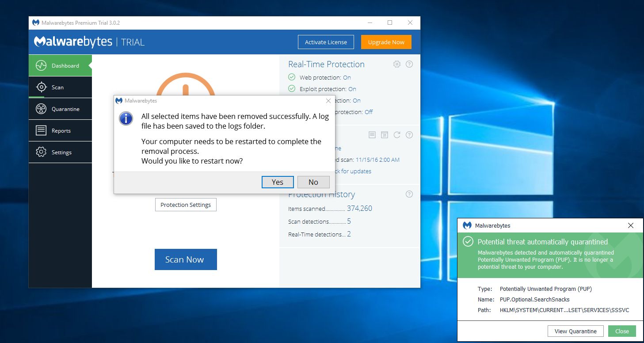Click the green Close button in the notification

[x=622, y=331]
